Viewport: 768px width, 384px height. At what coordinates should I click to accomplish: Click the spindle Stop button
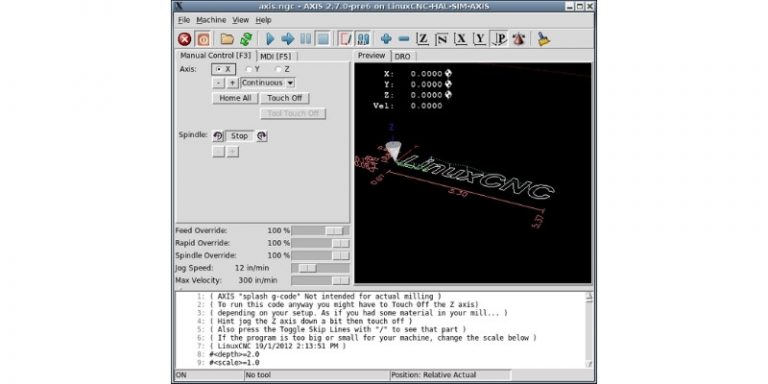(x=240, y=136)
